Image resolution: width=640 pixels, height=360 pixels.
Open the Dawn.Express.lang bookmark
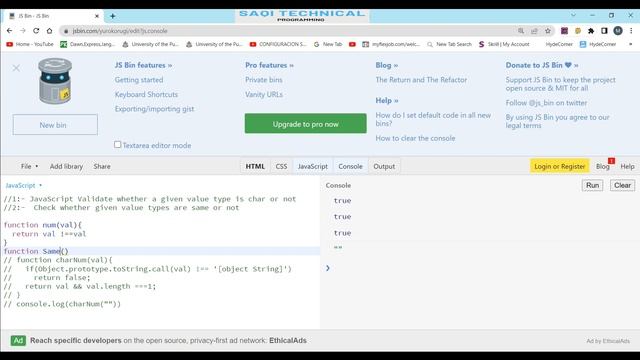point(88,44)
